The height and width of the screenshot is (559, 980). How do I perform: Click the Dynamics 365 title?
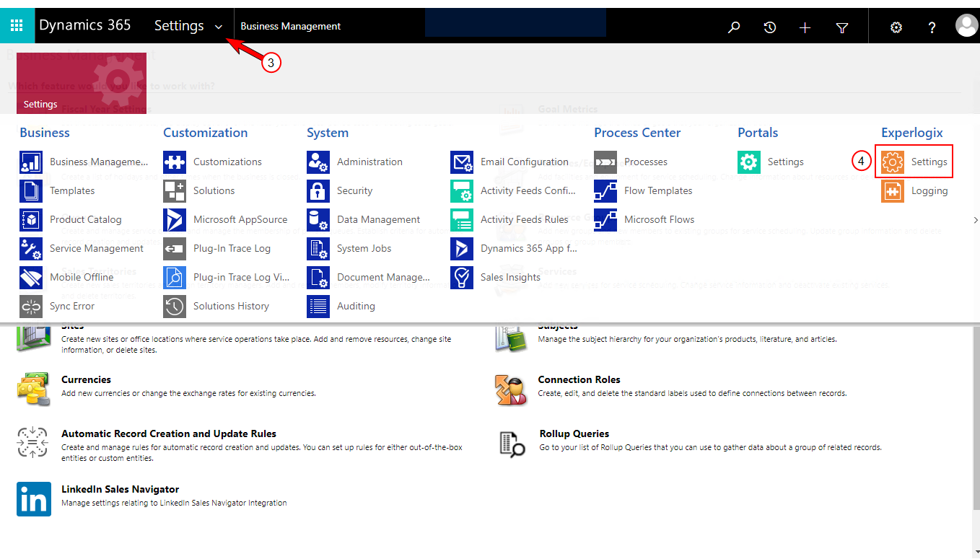pyautogui.click(x=85, y=25)
